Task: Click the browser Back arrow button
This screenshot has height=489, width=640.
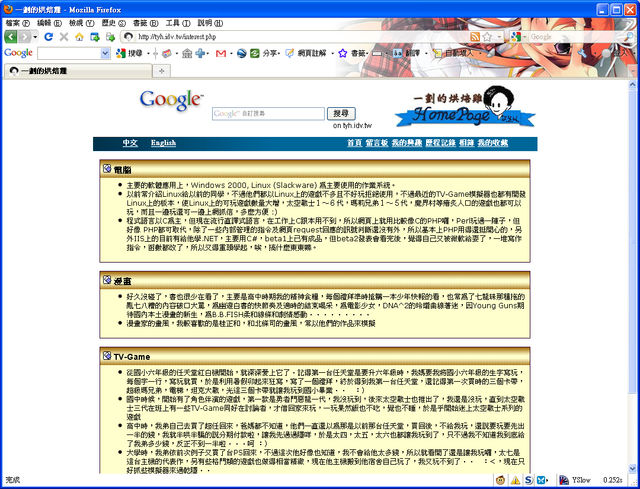Action: (12, 36)
